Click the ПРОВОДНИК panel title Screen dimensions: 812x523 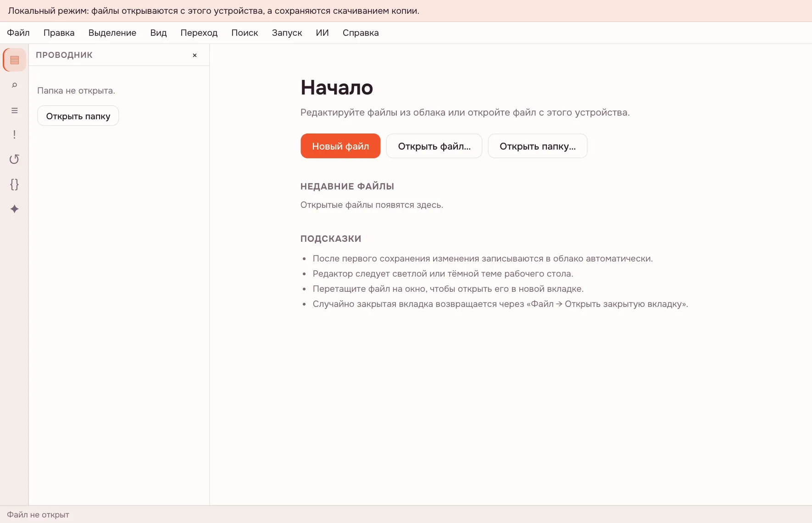pos(64,55)
